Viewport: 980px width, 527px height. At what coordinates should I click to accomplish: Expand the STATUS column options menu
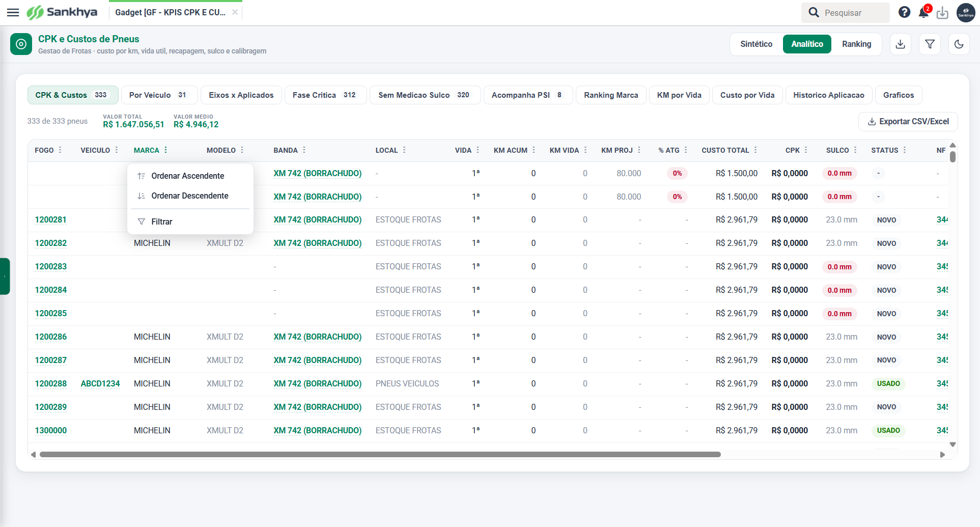click(905, 150)
